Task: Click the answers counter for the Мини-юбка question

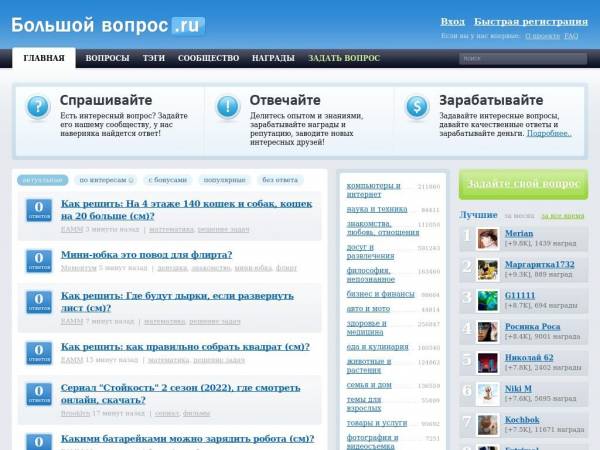Action: click(39, 261)
